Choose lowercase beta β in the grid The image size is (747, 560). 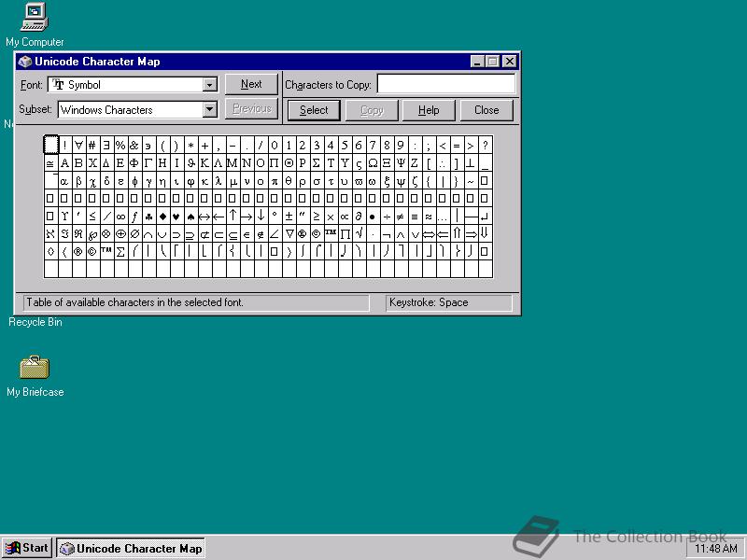coord(78,181)
